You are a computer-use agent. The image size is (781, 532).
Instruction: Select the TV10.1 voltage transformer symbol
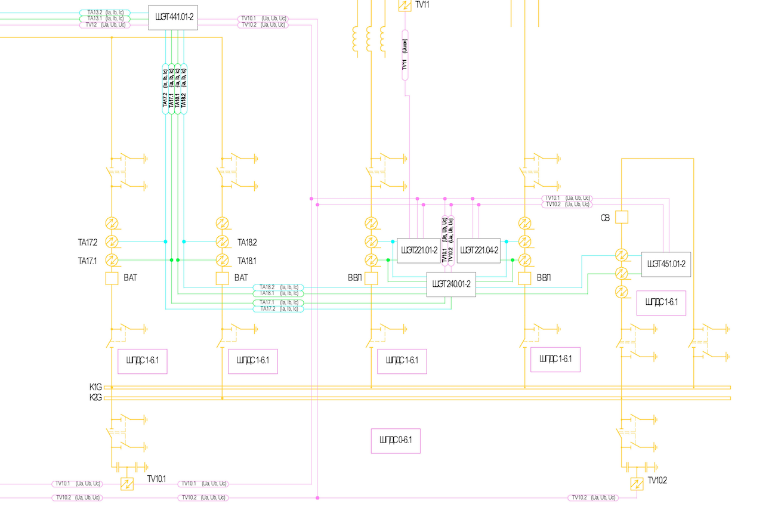(126, 484)
